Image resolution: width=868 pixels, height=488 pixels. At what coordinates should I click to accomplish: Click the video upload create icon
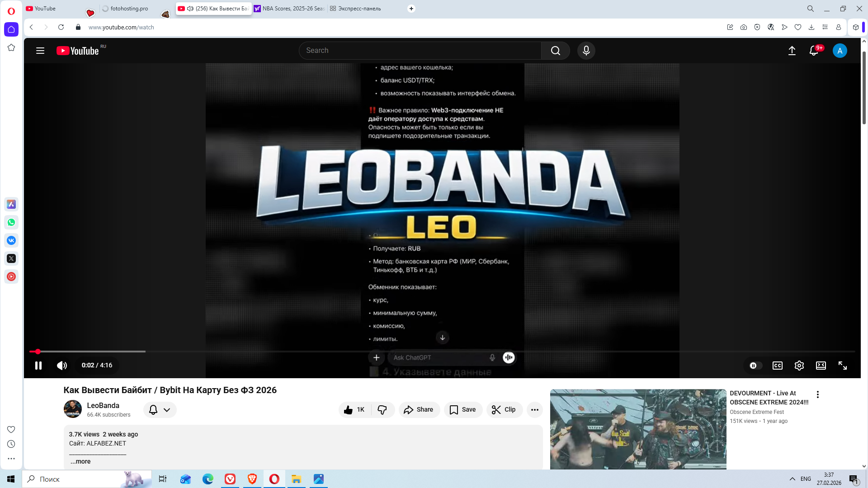point(792,51)
